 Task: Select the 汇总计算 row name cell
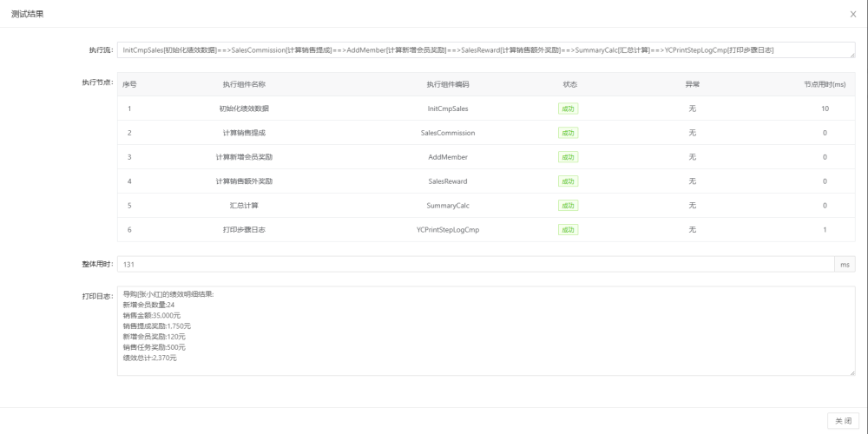pos(244,206)
